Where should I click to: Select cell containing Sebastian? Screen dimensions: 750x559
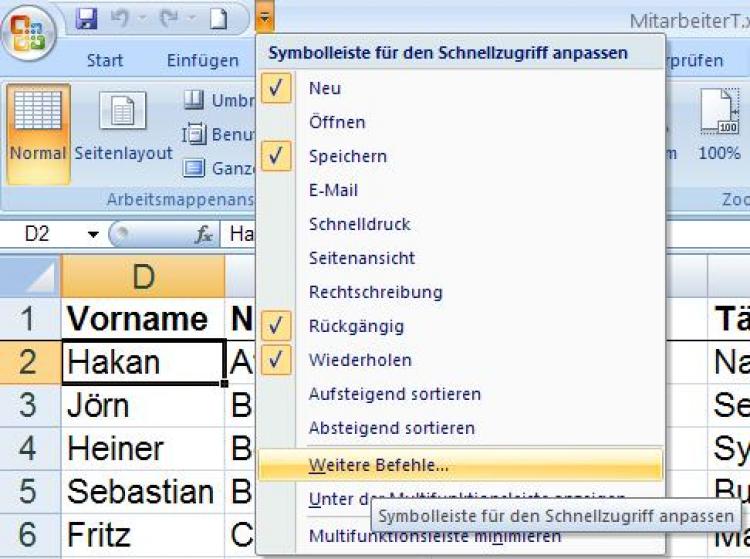point(141,492)
